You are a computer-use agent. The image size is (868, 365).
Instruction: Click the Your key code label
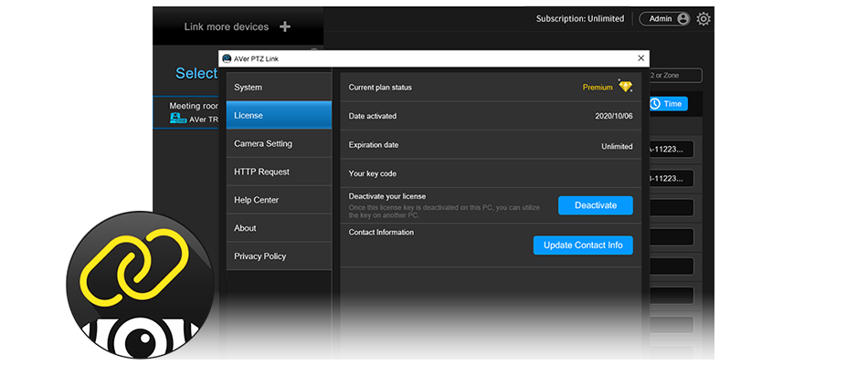373,173
